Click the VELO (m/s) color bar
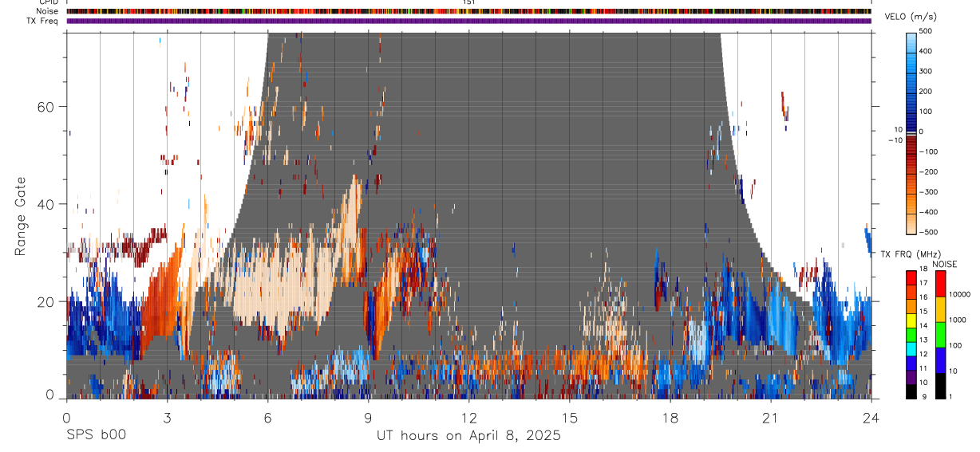 point(911,132)
